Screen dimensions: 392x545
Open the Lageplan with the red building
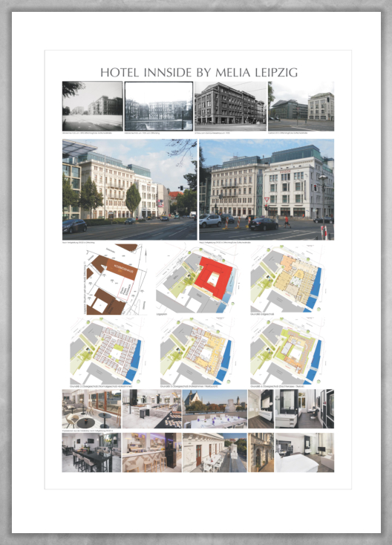(x=197, y=278)
